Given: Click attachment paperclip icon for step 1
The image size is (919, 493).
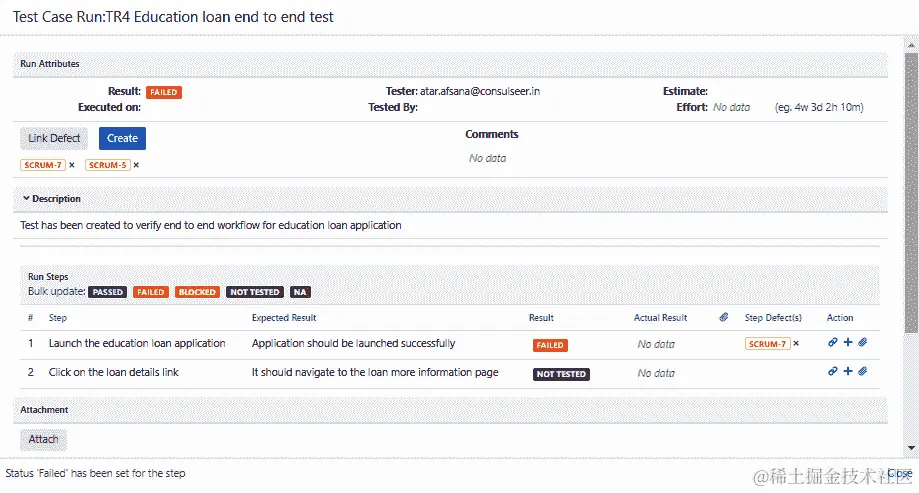Looking at the screenshot, I should click(862, 342).
